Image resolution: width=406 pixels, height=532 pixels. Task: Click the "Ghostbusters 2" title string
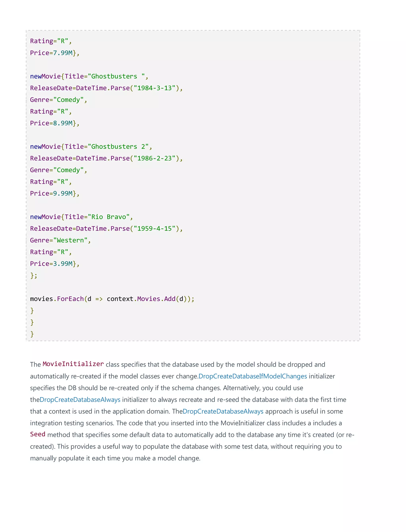tap(118, 147)
